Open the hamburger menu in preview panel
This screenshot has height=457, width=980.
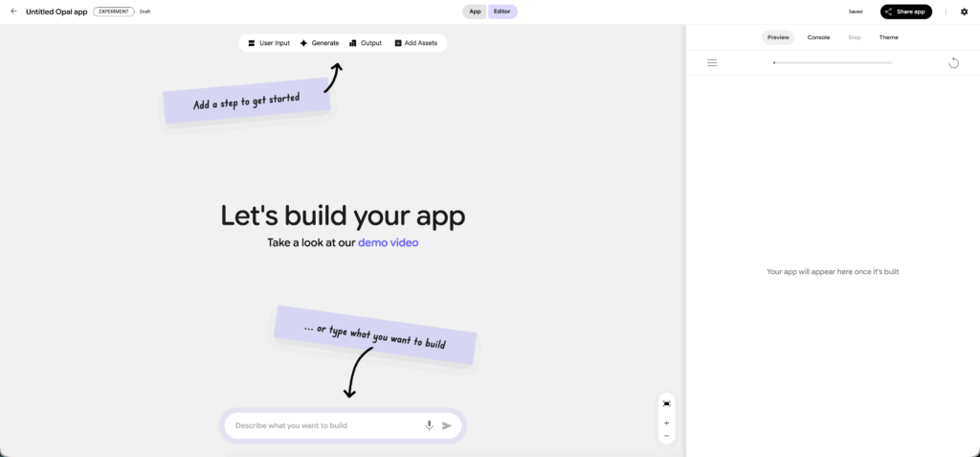pyautogui.click(x=712, y=63)
